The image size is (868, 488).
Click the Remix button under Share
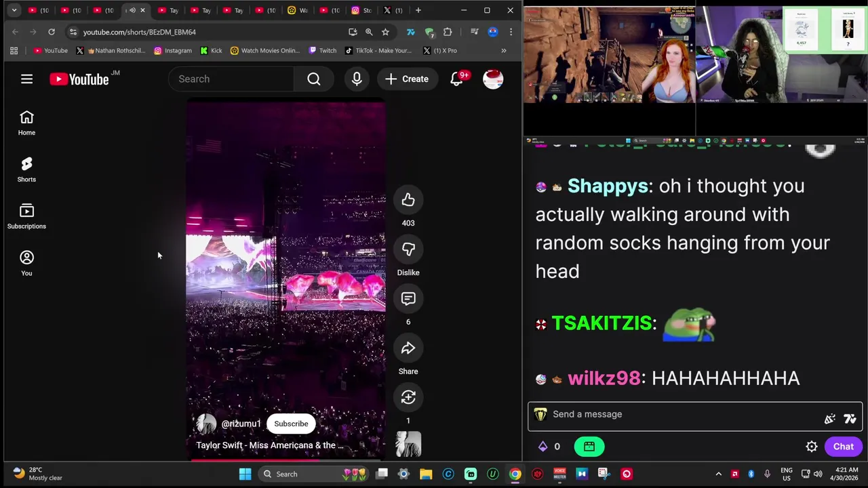(x=408, y=398)
